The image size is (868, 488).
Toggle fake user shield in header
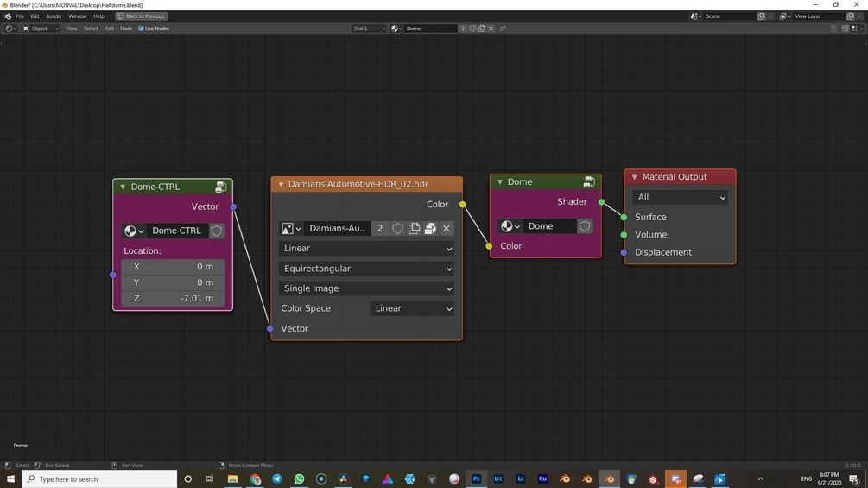coord(472,29)
